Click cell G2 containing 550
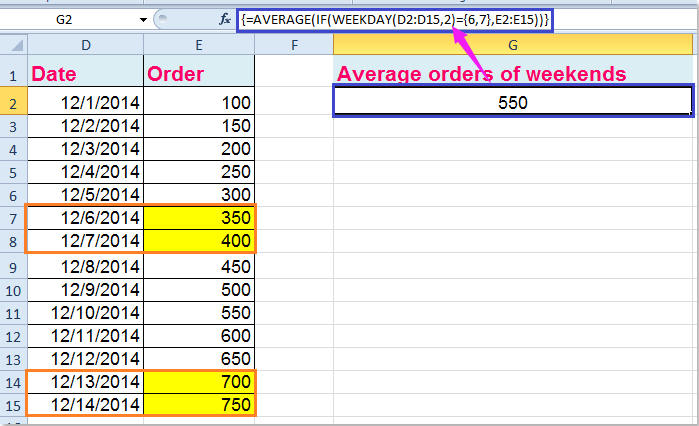Image resolution: width=699 pixels, height=426 pixels. pos(512,102)
